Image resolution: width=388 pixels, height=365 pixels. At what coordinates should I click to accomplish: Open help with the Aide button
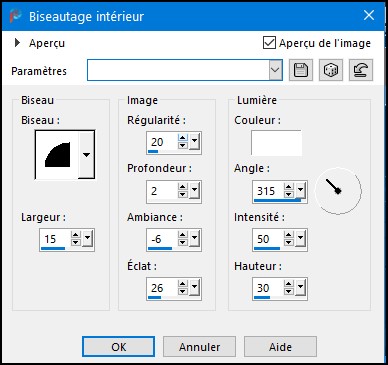click(x=280, y=347)
